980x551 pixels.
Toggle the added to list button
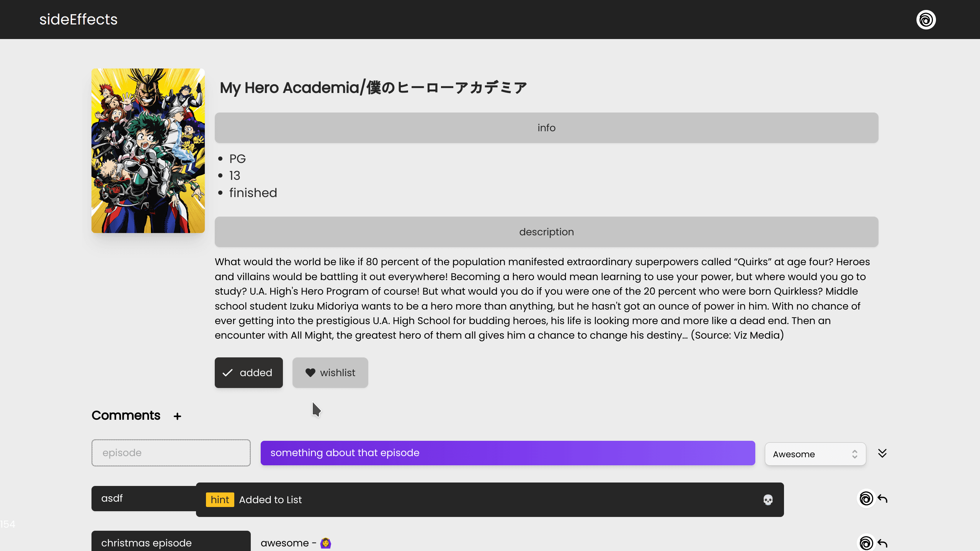[x=248, y=373]
